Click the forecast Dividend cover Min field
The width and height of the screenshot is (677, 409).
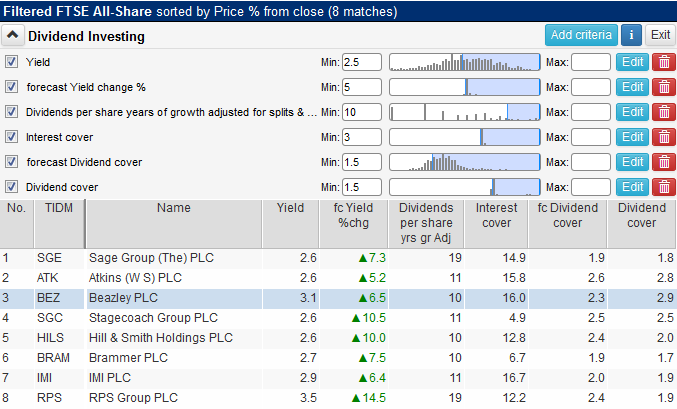362,162
